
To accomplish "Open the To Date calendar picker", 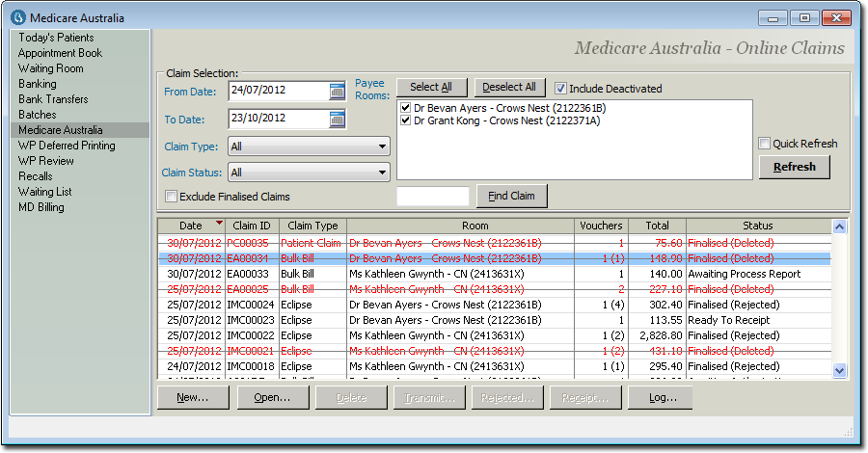I will click(337, 119).
